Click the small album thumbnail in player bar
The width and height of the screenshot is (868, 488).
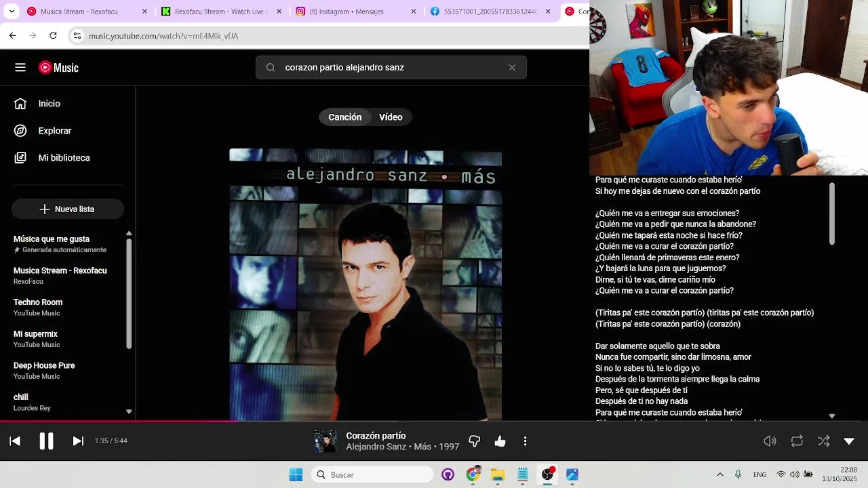(325, 441)
